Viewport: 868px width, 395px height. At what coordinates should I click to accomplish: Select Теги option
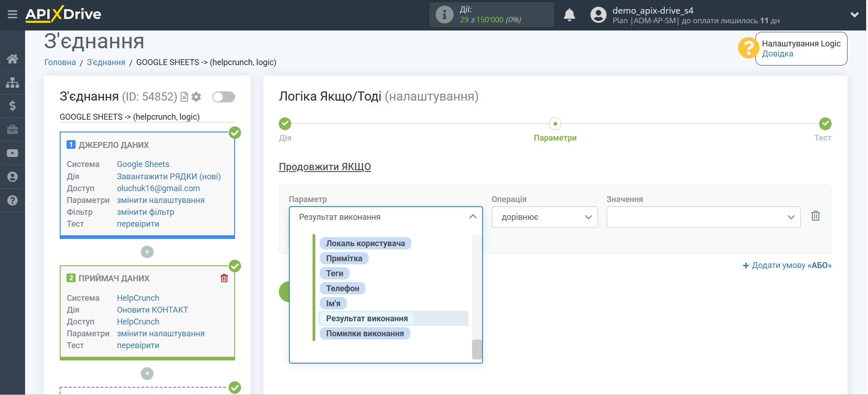pos(334,273)
